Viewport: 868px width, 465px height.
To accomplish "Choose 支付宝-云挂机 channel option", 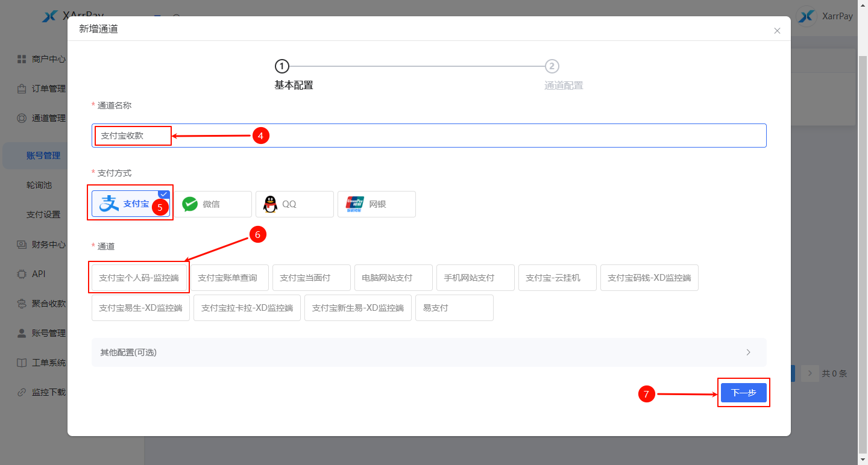I will click(557, 278).
